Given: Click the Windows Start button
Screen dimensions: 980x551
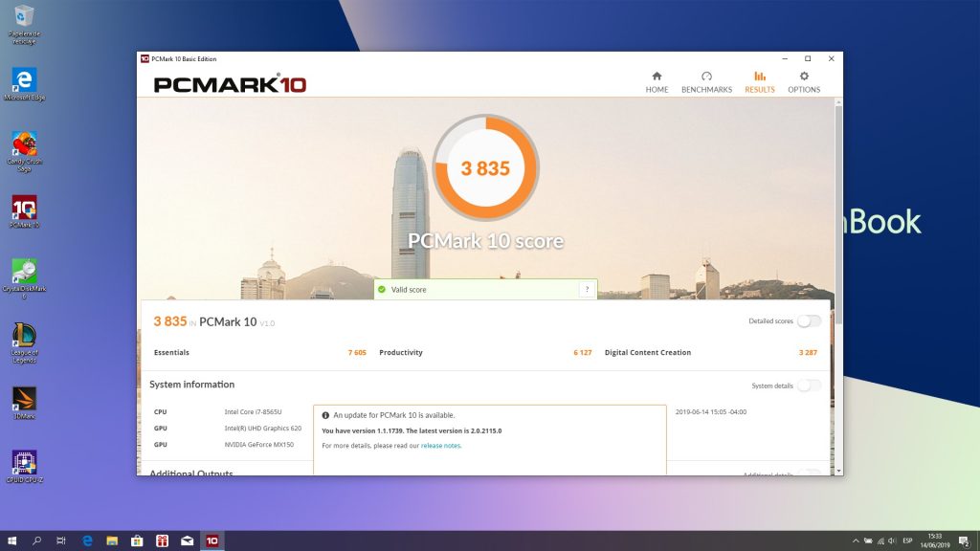Looking at the screenshot, I should (x=12, y=540).
